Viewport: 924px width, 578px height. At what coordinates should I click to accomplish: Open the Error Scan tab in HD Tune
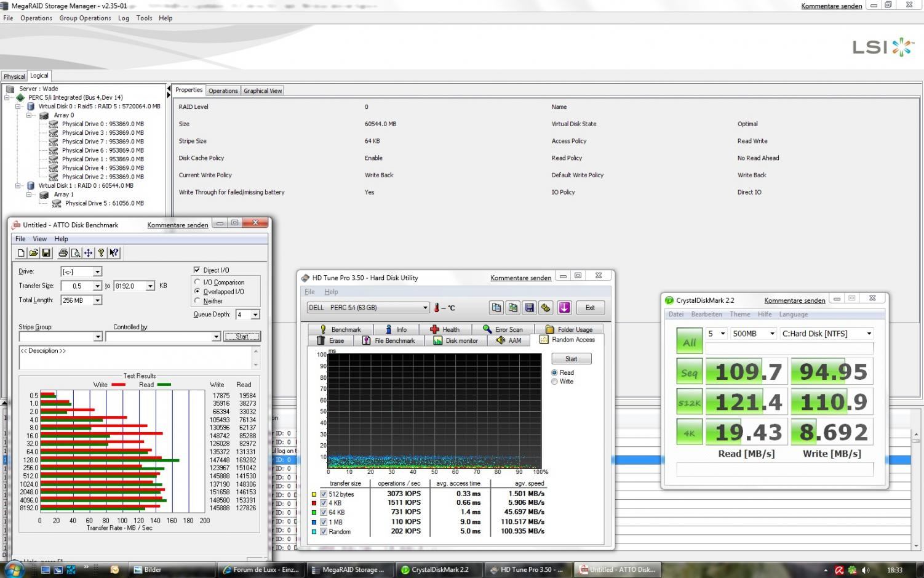[x=503, y=329]
